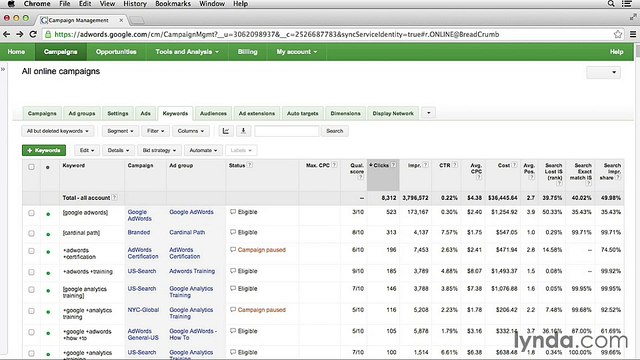The width and height of the screenshot is (640, 360).
Task: Click the keyword search input field
Action: [287, 131]
